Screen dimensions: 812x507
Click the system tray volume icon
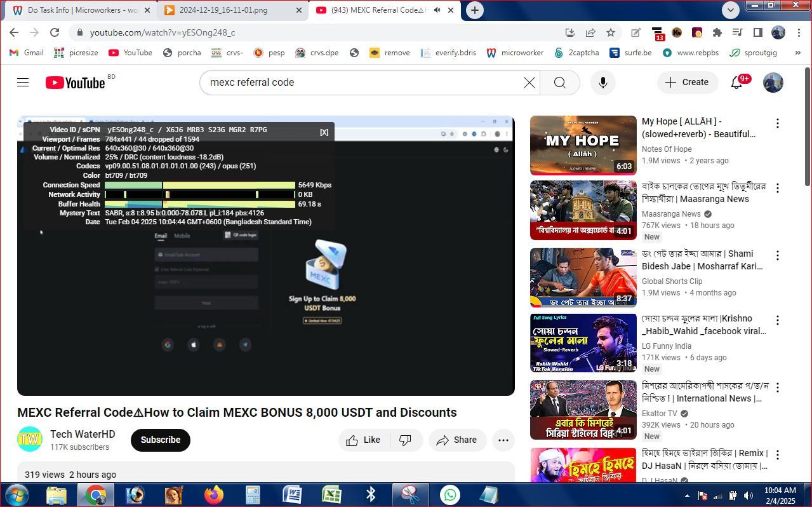[749, 495]
